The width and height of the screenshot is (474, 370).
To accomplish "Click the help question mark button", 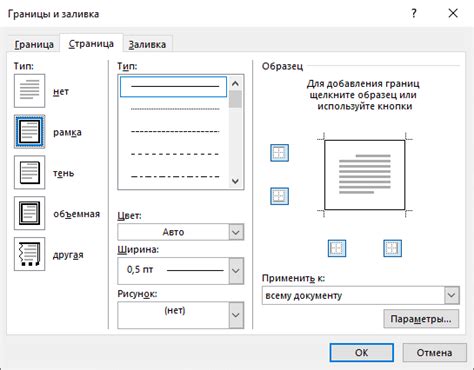I will point(414,13).
